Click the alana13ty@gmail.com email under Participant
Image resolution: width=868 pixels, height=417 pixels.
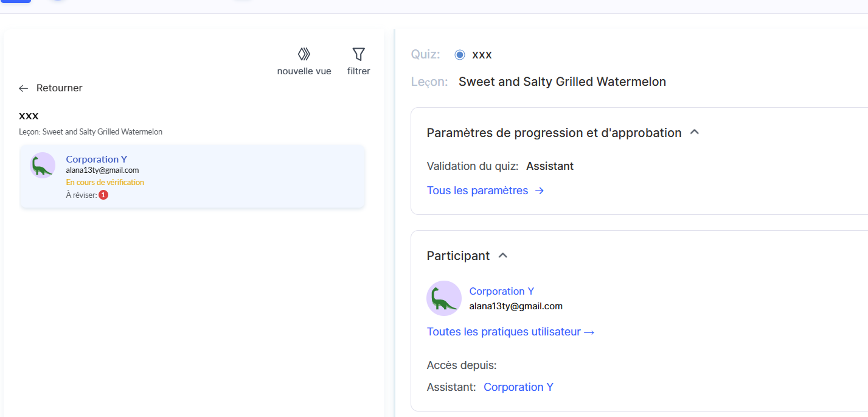[x=516, y=306]
